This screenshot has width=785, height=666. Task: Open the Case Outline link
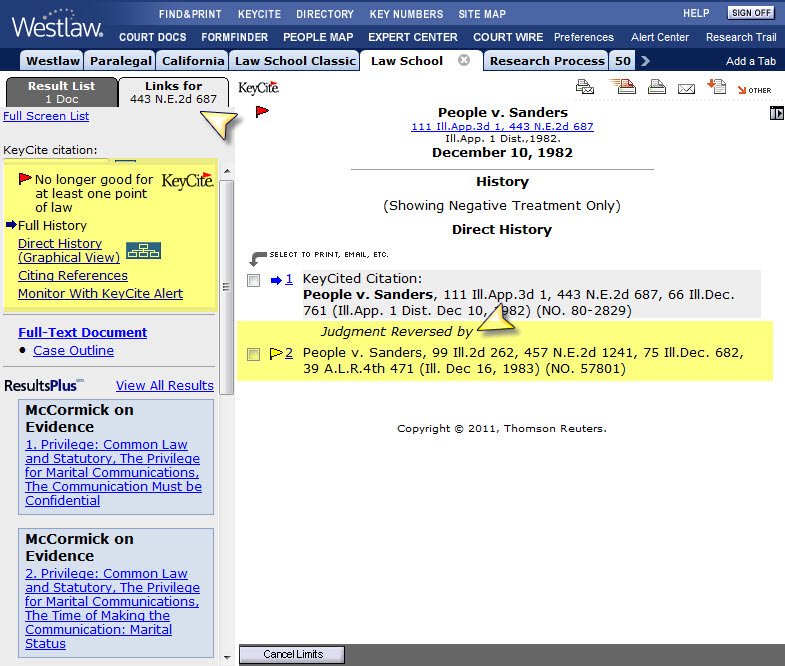73,351
